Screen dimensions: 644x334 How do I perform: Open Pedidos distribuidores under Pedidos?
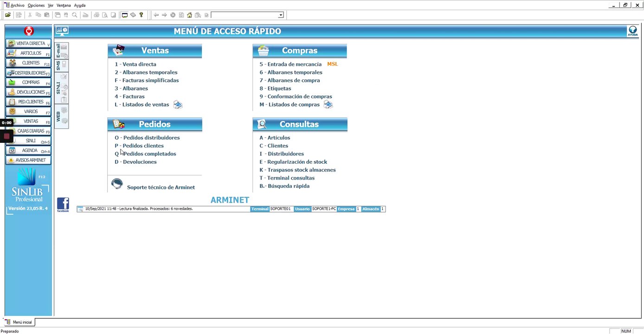click(x=147, y=138)
